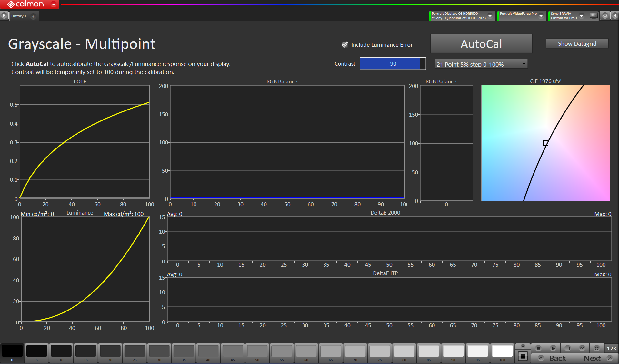Click the DDC monitor icon

pyautogui.click(x=594, y=15)
